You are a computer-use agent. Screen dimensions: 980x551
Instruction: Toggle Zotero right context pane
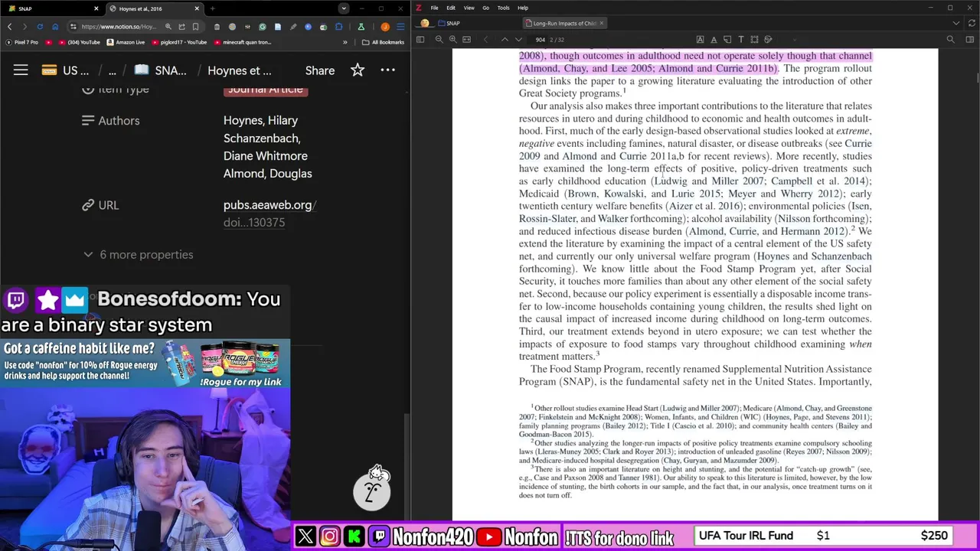(969, 39)
